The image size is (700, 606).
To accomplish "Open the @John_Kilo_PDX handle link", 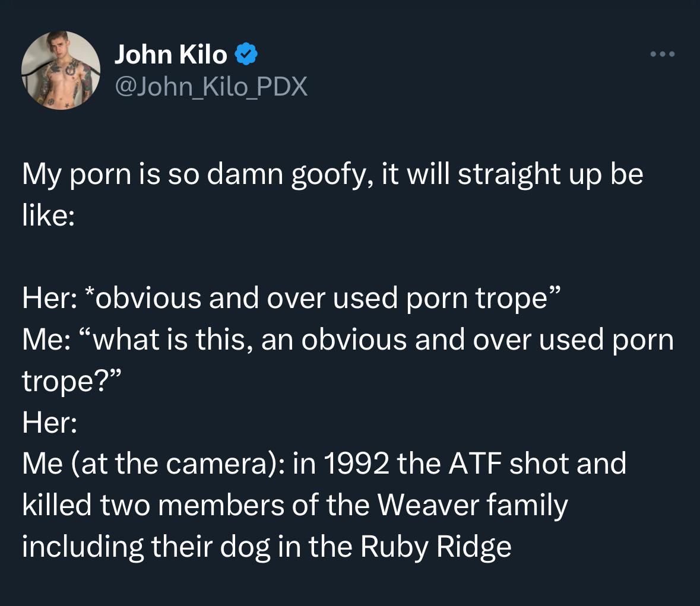I will pos(211,87).
